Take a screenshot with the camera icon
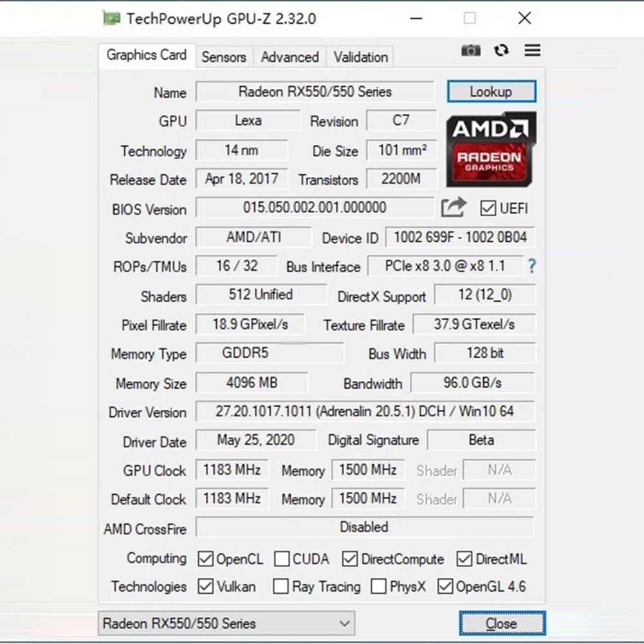Viewport: 644px width, 644px height. coord(471,51)
